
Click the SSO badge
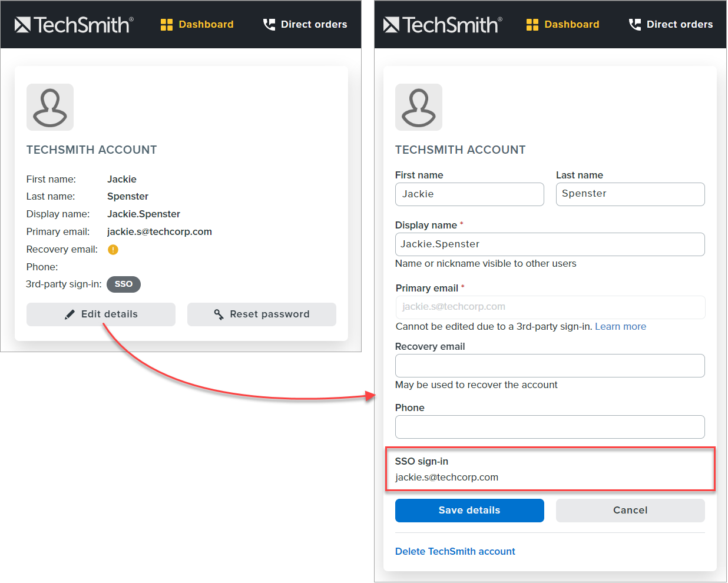coord(124,284)
